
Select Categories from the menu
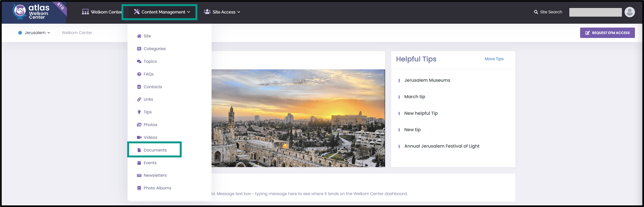click(155, 49)
